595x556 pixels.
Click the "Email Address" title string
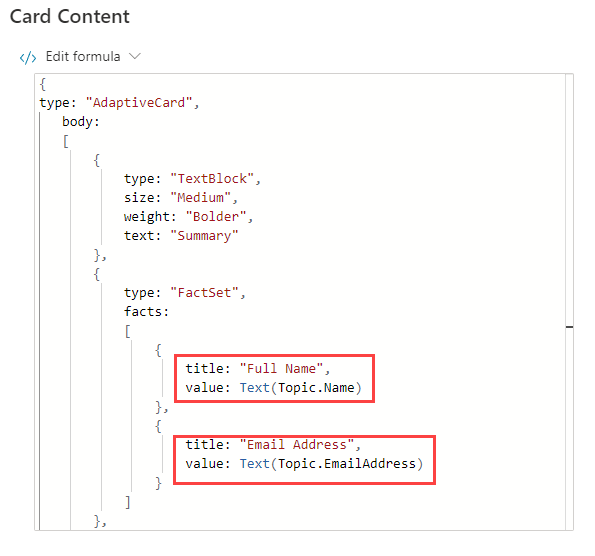[x=297, y=444]
